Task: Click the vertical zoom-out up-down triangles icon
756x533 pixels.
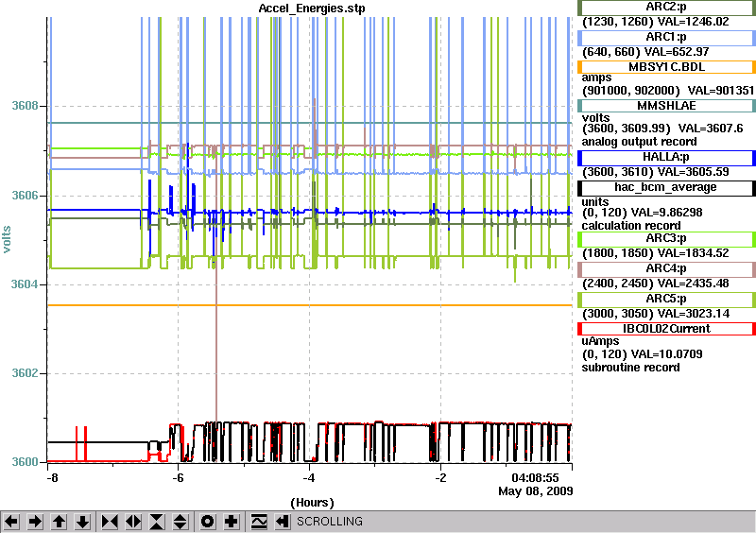Action: pos(180,522)
